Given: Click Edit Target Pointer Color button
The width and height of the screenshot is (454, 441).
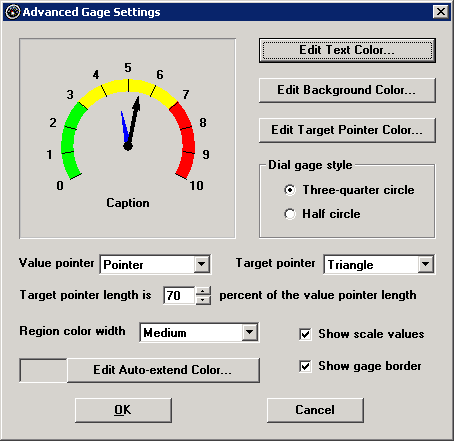Looking at the screenshot, I should coord(347,130).
